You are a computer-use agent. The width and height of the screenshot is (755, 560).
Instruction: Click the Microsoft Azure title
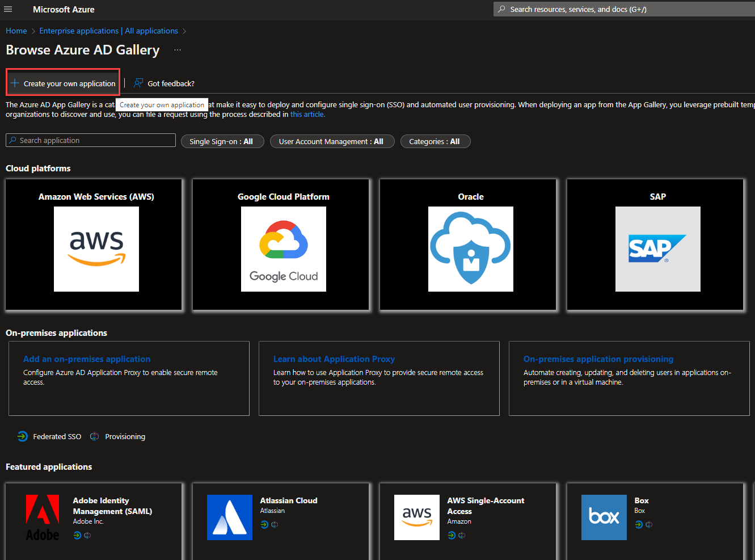click(64, 9)
